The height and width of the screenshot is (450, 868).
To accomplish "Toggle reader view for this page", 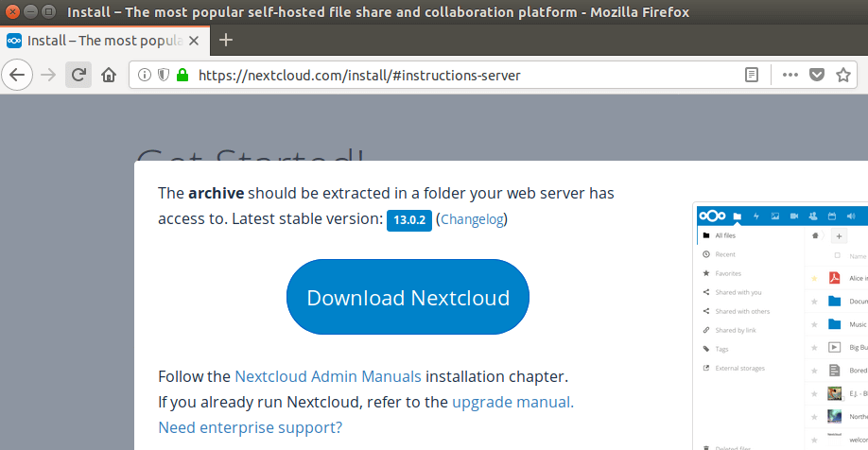I will coord(752,75).
